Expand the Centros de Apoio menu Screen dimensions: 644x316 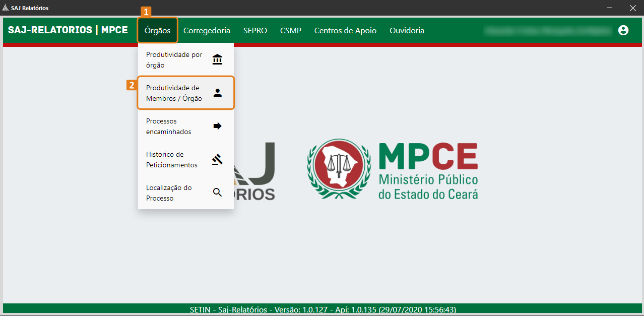pyautogui.click(x=345, y=30)
